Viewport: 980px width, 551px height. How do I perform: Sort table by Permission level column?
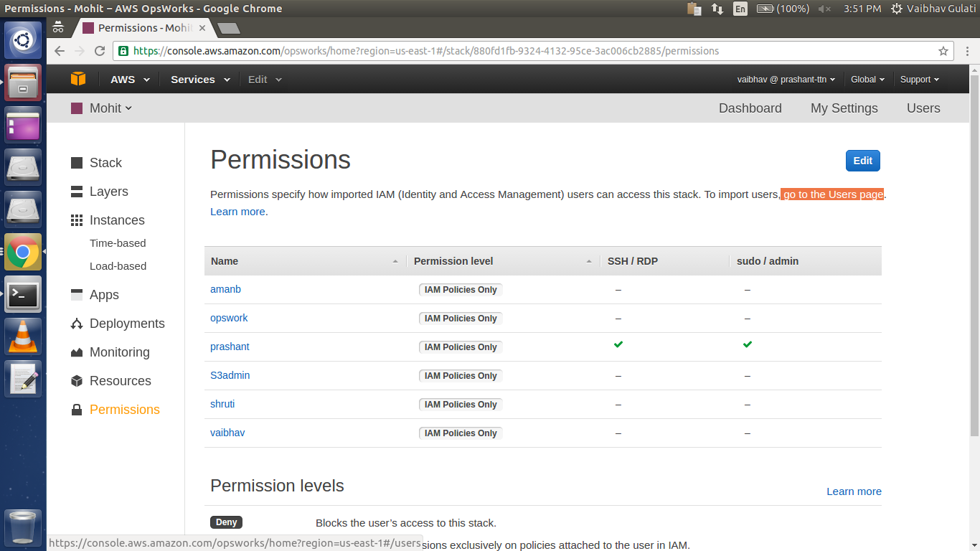coord(503,261)
